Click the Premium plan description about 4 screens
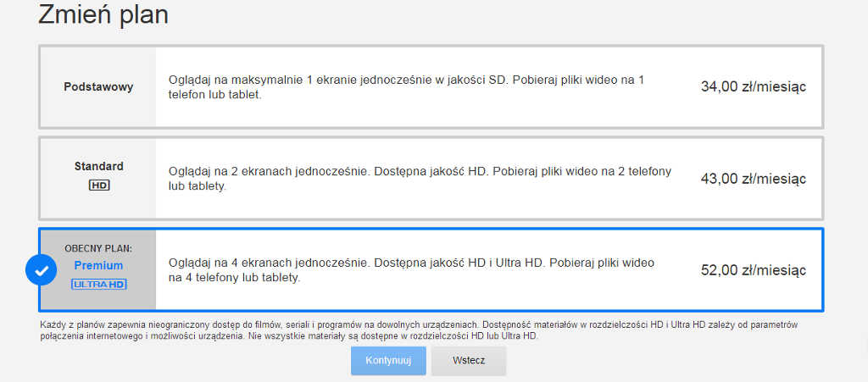The image size is (868, 382). coord(411,263)
